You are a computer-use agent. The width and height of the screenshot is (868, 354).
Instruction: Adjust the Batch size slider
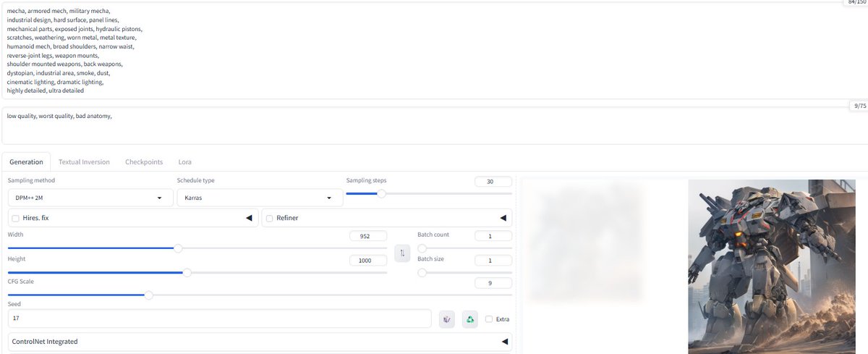[422, 272]
